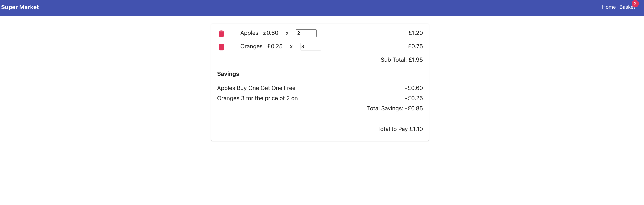Click the Oranges line total £0.75
Image resolution: width=644 pixels, height=205 pixels.
click(x=415, y=47)
